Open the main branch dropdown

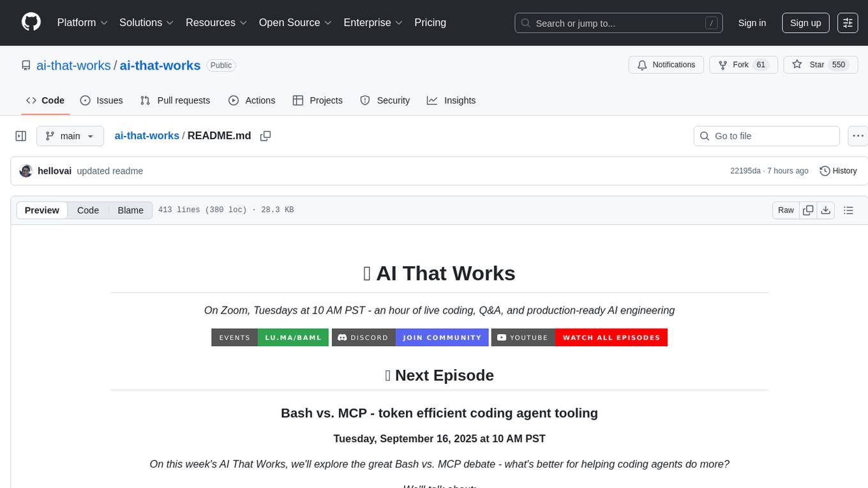(x=70, y=136)
